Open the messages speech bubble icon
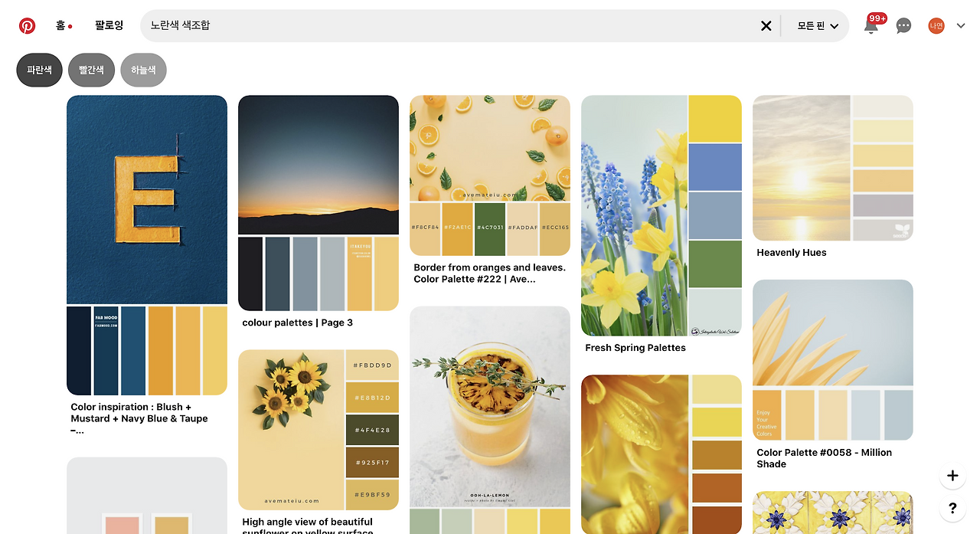Viewport: 980px width, 534px height. point(903,26)
